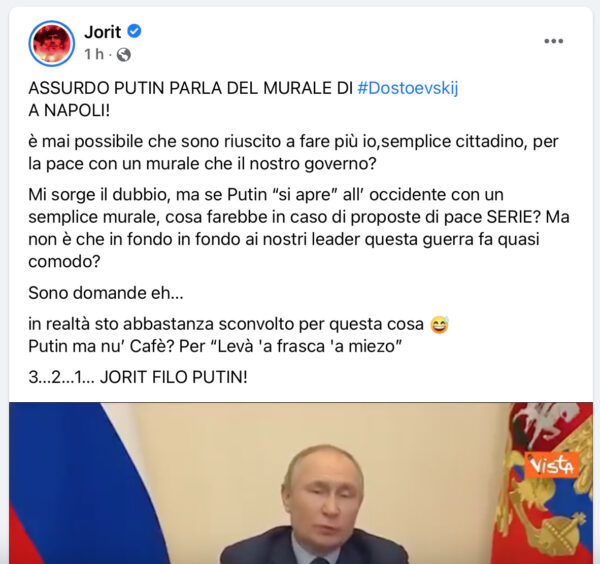Open the post's 1 h timestamp
The image size is (600, 564).
tap(94, 54)
